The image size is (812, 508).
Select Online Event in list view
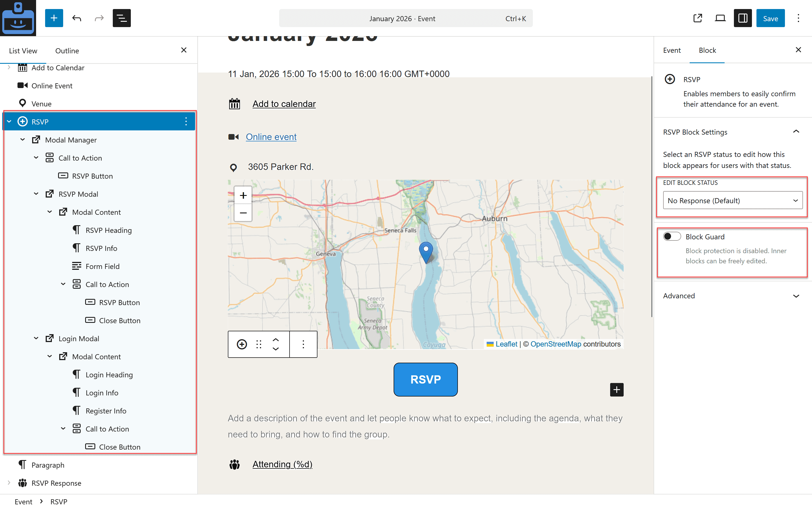[99, 85]
